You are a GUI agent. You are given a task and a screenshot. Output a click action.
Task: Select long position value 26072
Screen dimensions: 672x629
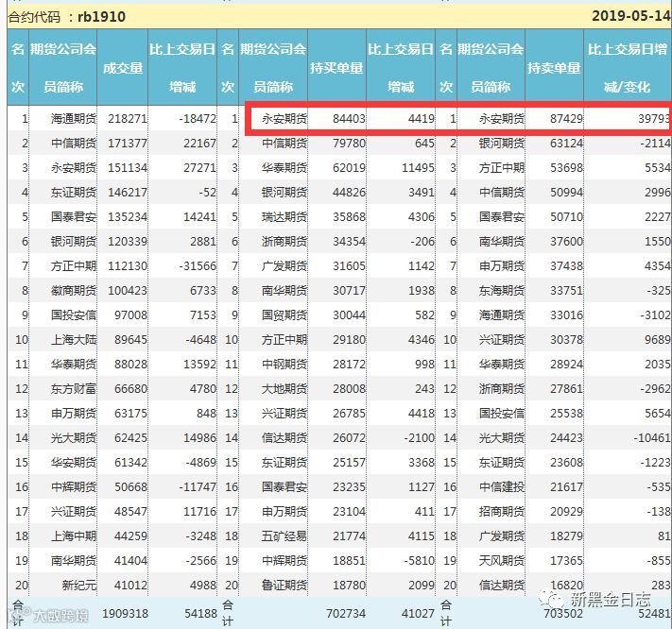349,438
